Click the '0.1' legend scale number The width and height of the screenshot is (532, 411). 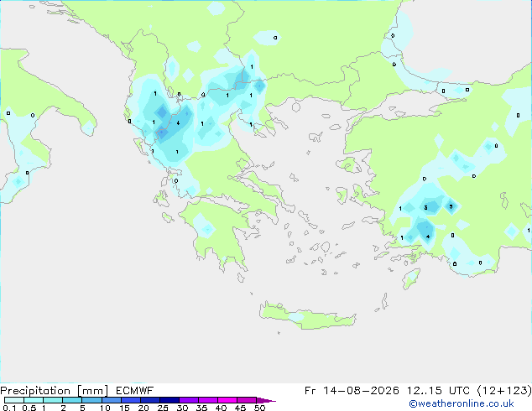pyautogui.click(x=9, y=408)
